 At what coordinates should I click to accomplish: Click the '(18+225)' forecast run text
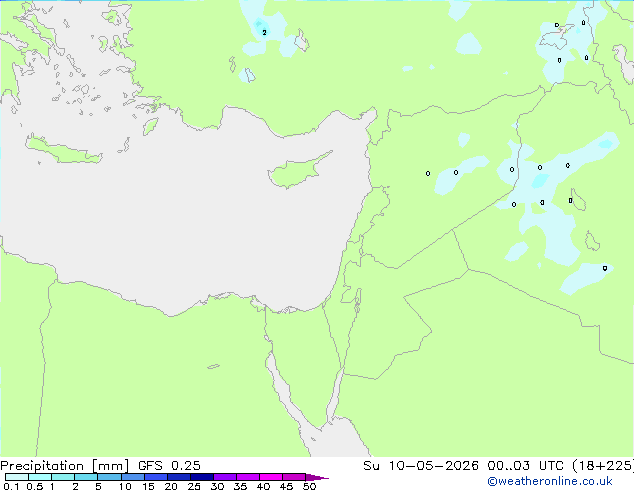click(x=603, y=466)
